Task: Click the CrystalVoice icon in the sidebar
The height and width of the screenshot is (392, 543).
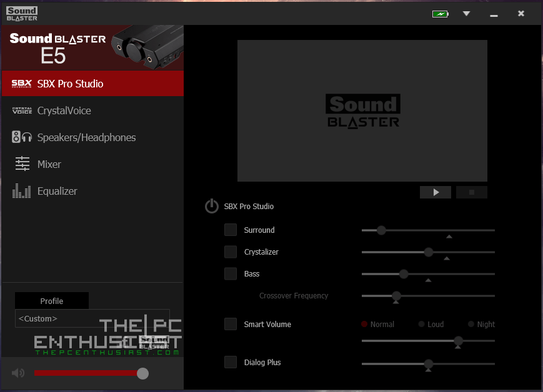Action: pyautogui.click(x=22, y=110)
